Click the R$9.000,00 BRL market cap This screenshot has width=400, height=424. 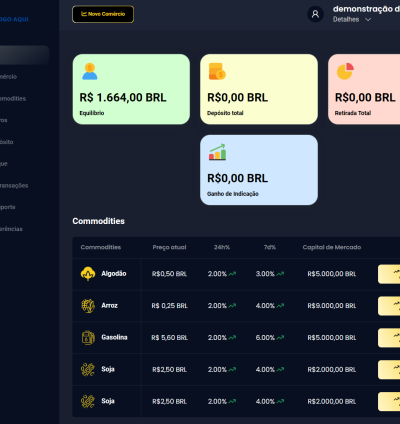pyautogui.click(x=332, y=306)
